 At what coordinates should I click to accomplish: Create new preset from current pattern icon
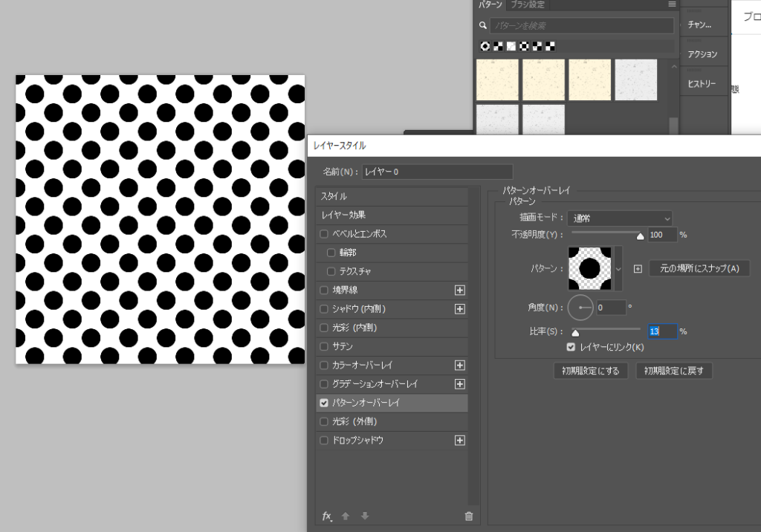pyautogui.click(x=638, y=269)
